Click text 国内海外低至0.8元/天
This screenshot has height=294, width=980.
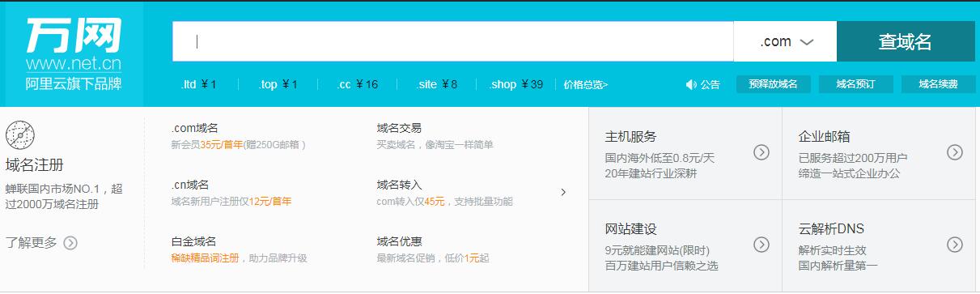[660, 157]
